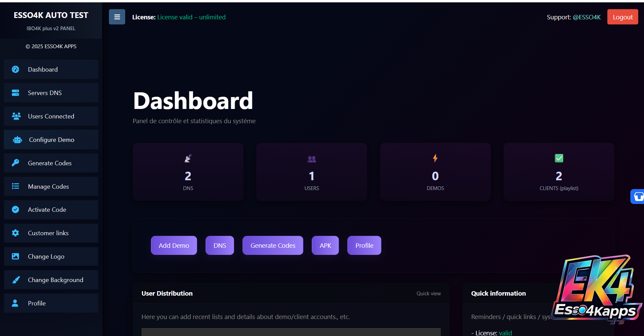
Task: Click the Servers DNS server icon
Action: 16,93
